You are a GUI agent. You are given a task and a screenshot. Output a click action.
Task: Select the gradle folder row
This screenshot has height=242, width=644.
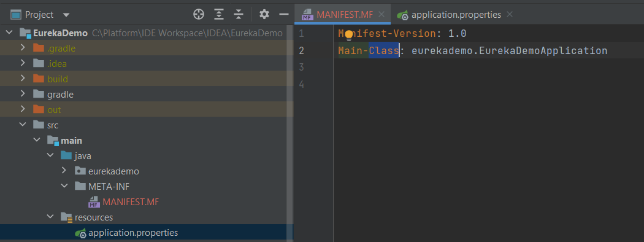(147, 94)
